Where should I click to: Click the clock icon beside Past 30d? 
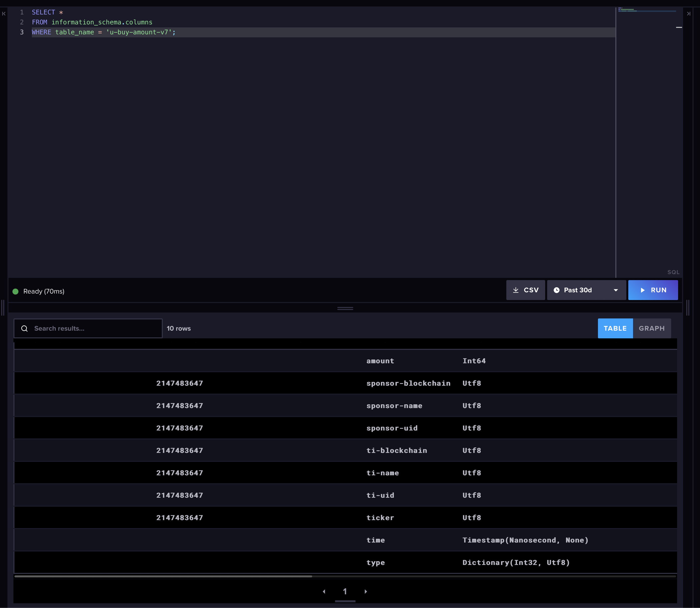557,290
